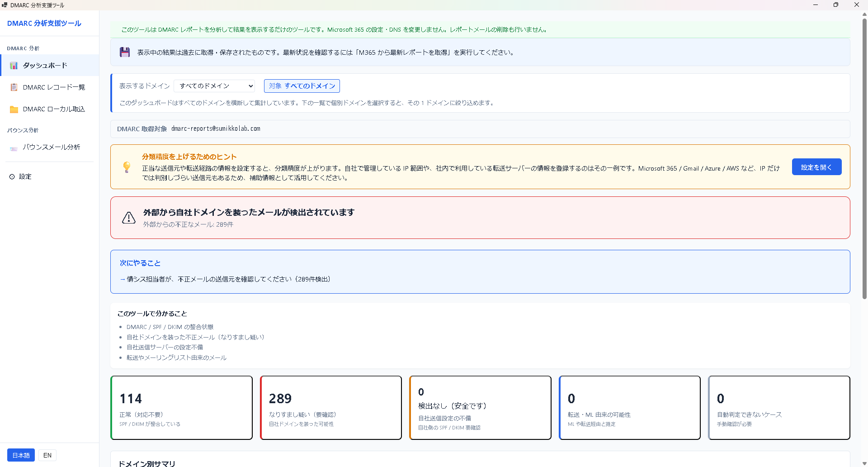Click 自社送信サーバーの設定不備 bullet
Screen dimensions: 868x467
coord(165,347)
